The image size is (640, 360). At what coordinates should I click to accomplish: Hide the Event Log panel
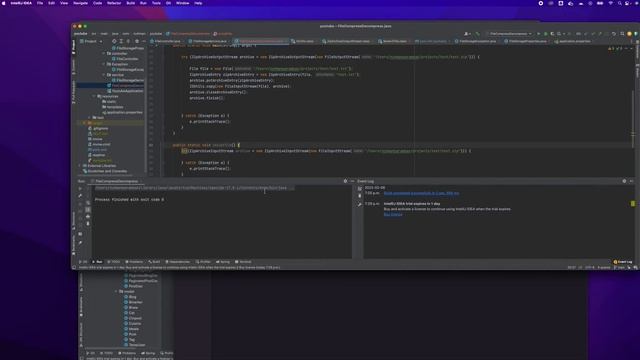click(x=631, y=181)
